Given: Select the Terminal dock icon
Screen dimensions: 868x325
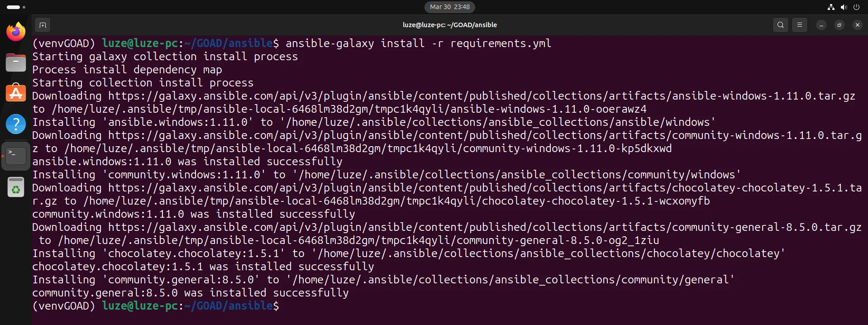Looking at the screenshot, I should (16, 156).
